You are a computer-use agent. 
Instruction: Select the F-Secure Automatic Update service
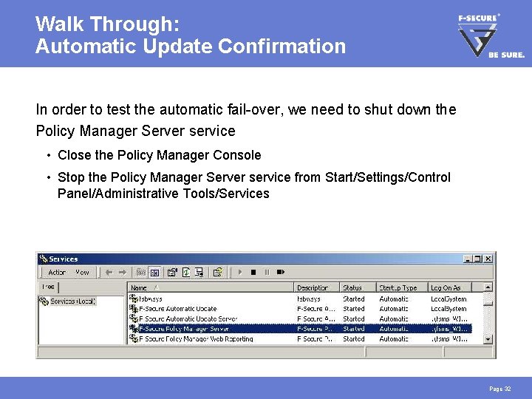tap(300, 309)
